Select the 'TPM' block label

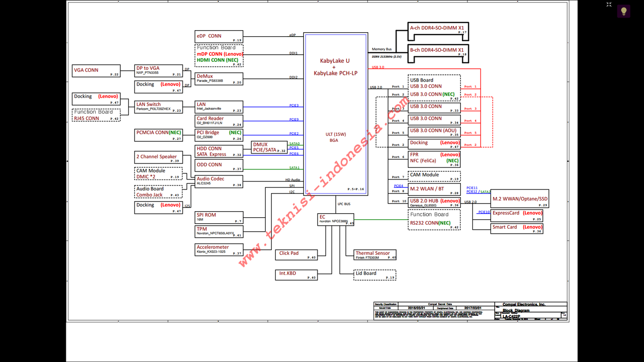click(x=202, y=229)
